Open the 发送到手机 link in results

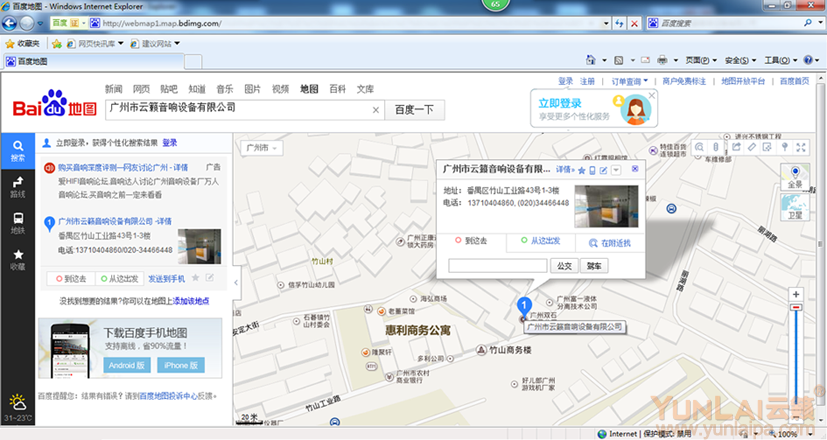167,279
